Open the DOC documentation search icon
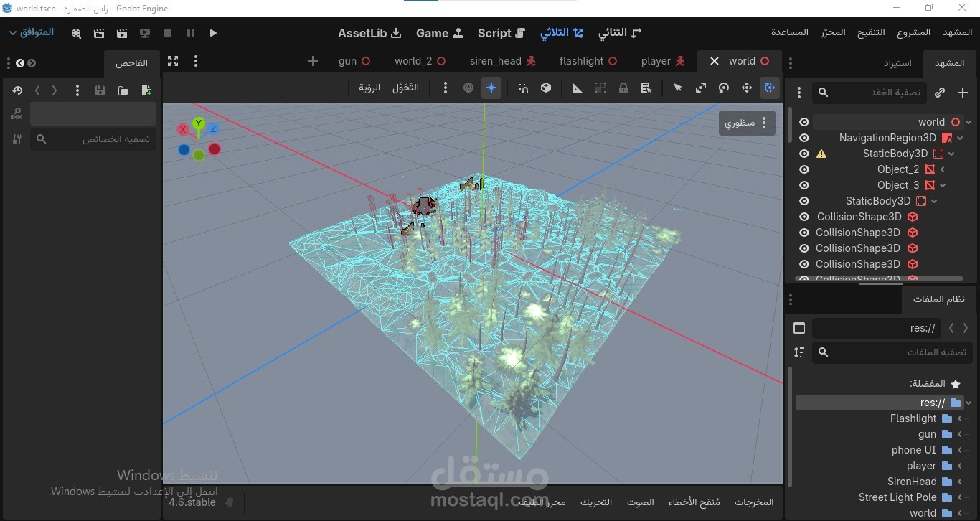The image size is (980, 521). click(17, 114)
